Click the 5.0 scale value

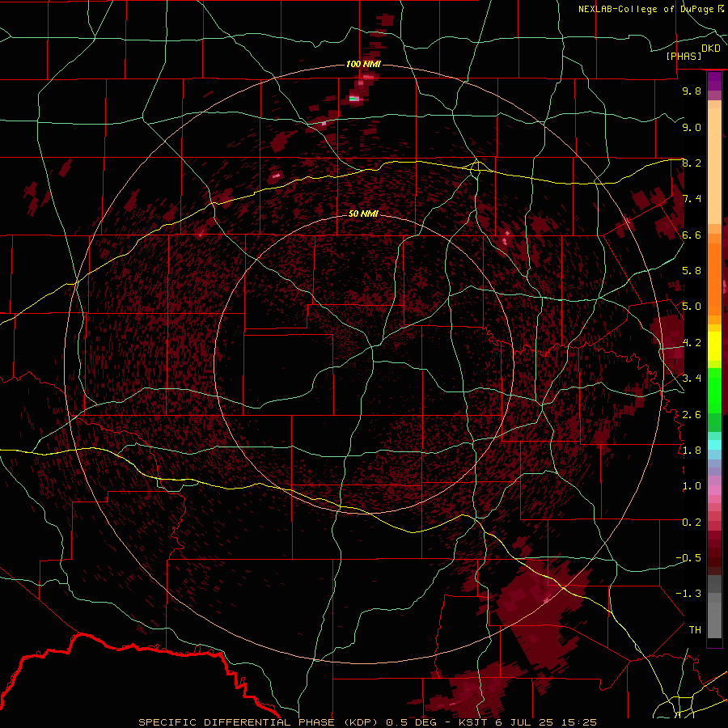(x=692, y=307)
